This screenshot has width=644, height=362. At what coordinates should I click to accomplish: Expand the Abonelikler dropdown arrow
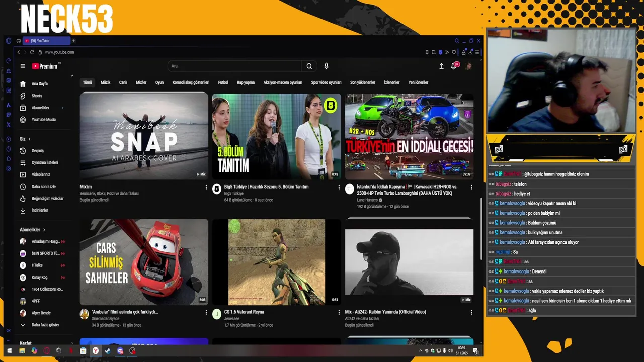(63, 108)
